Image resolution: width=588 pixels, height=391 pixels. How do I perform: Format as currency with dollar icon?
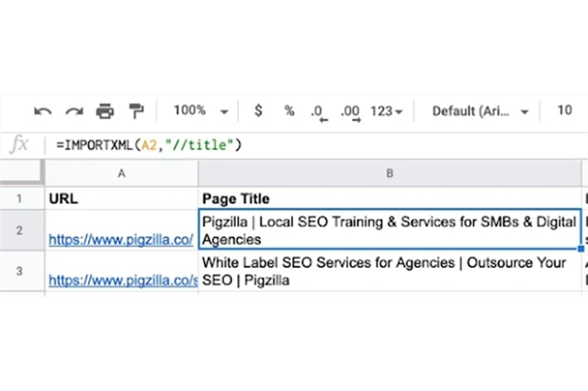(x=258, y=111)
